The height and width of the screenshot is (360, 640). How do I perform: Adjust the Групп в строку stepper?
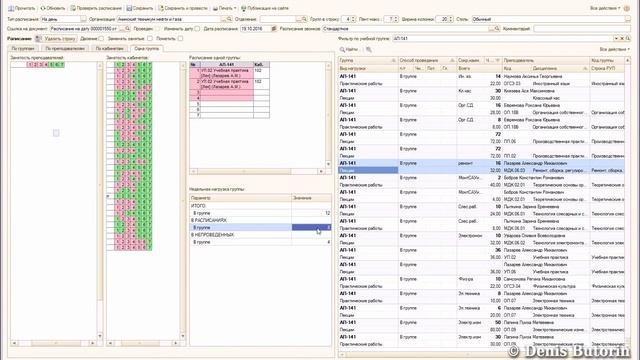click(353, 19)
